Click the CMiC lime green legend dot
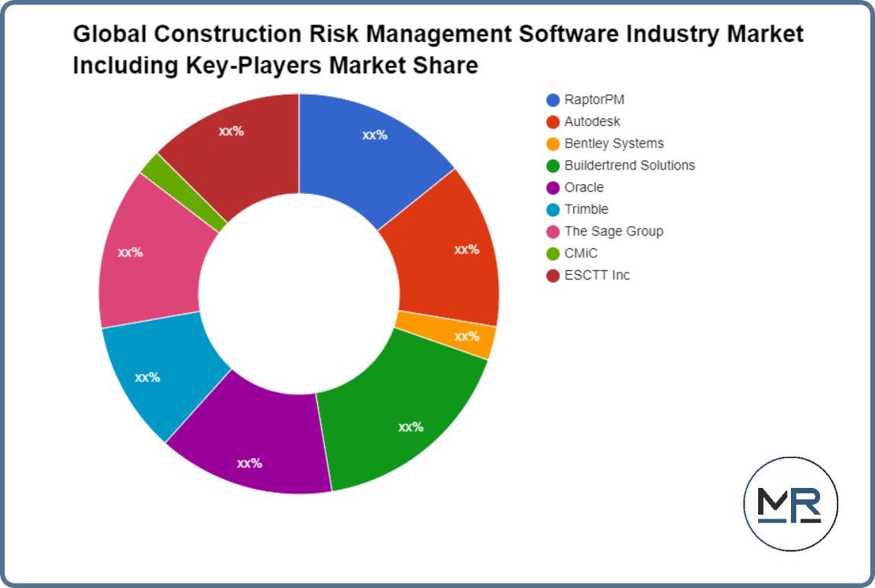Viewport: 875px width, 588px height. 553,254
